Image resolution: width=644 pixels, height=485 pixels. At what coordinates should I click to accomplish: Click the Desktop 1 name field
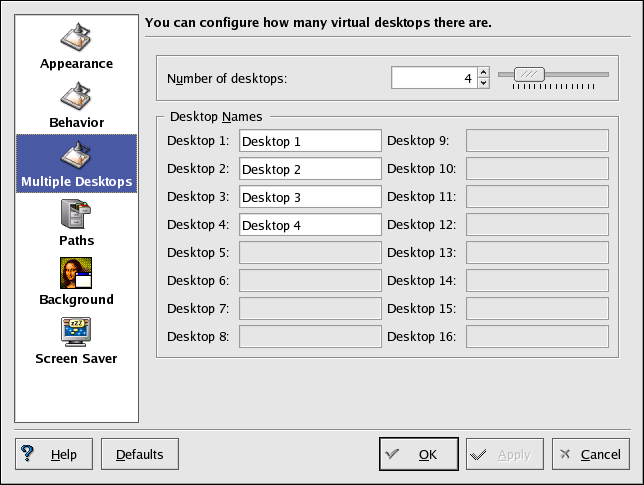[310, 141]
